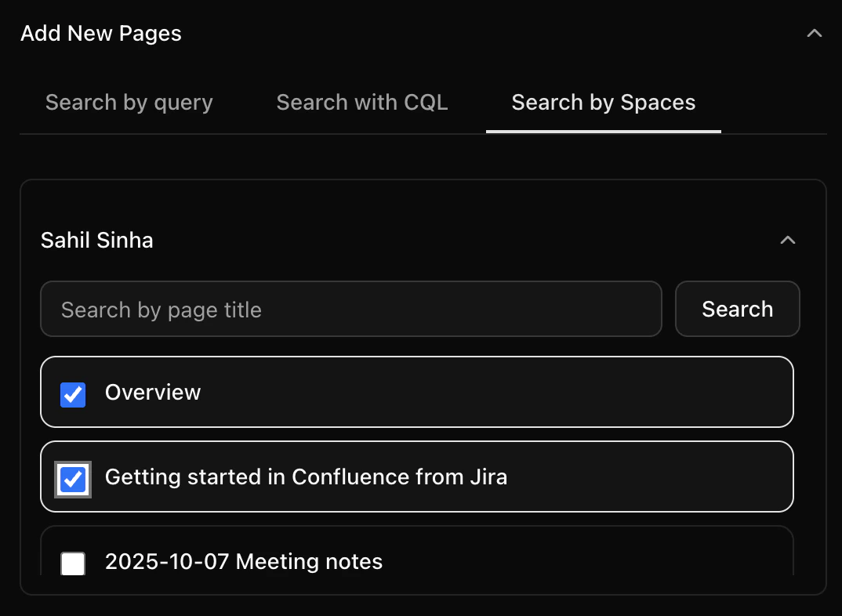This screenshot has width=842, height=616.
Task: Click the 2025-10-07 Meeting notes label
Action: tap(244, 561)
